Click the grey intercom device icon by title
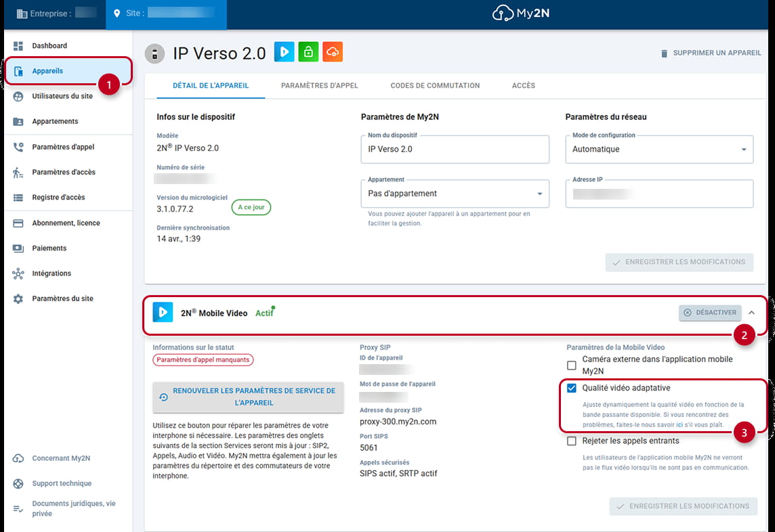 tap(154, 53)
